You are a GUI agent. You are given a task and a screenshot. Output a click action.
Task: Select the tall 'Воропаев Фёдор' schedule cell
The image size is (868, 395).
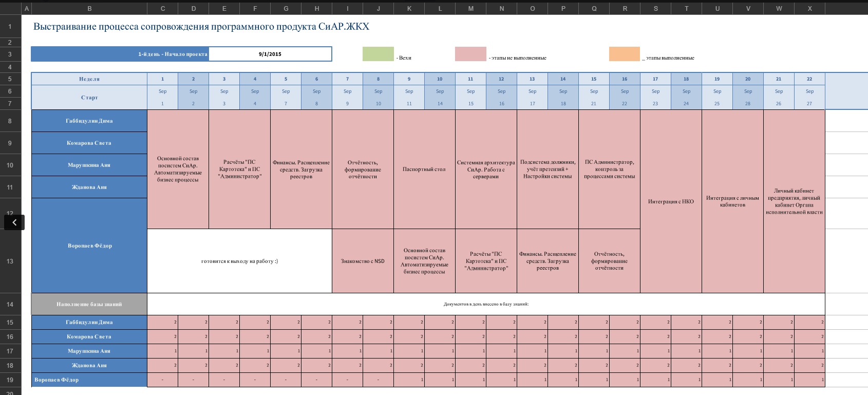[x=89, y=246]
